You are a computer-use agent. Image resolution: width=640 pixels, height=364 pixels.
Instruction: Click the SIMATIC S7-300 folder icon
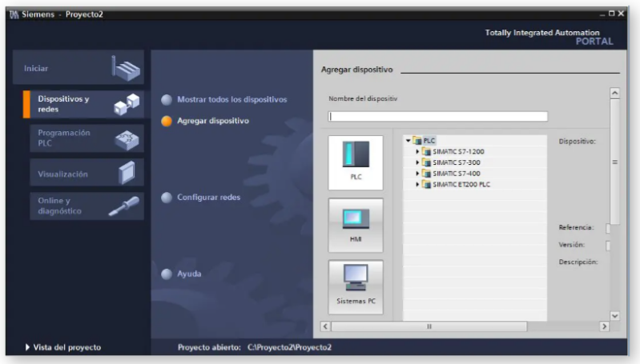(426, 162)
